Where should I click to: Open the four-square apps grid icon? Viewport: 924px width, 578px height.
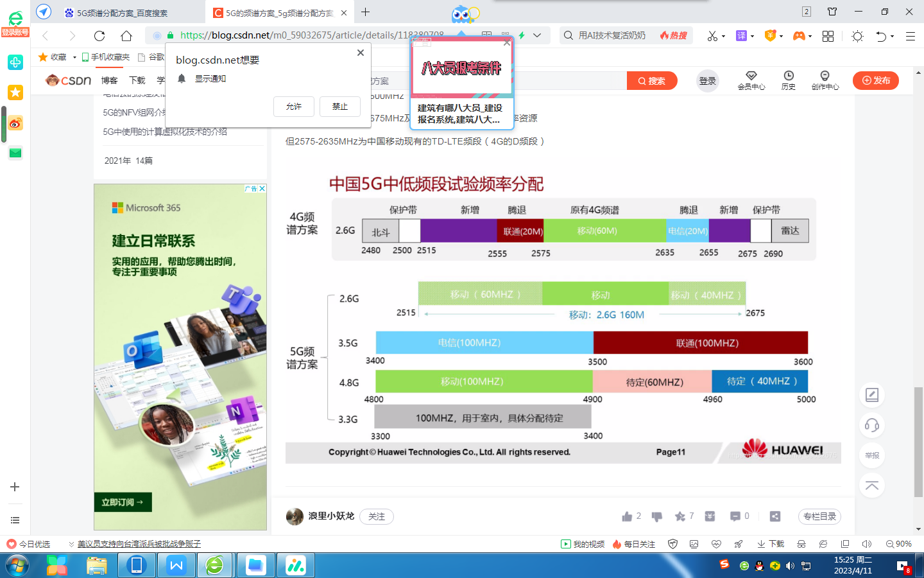click(x=828, y=36)
